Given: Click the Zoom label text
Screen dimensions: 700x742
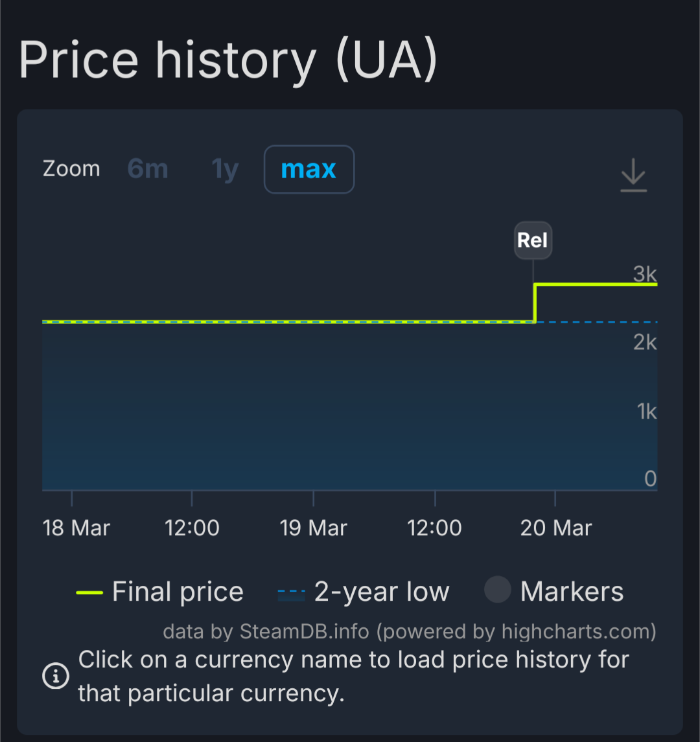Looking at the screenshot, I should click(x=71, y=169).
